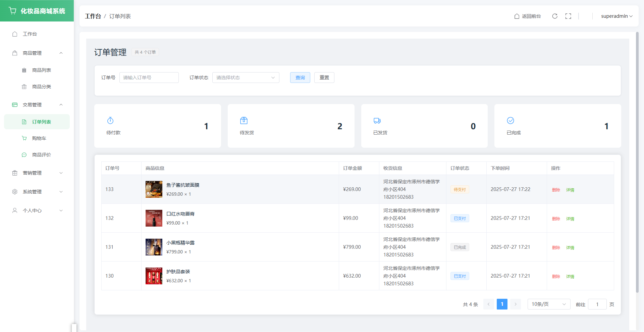View 详情 for order 131
Screen dimensions: 644x332
tap(570, 247)
